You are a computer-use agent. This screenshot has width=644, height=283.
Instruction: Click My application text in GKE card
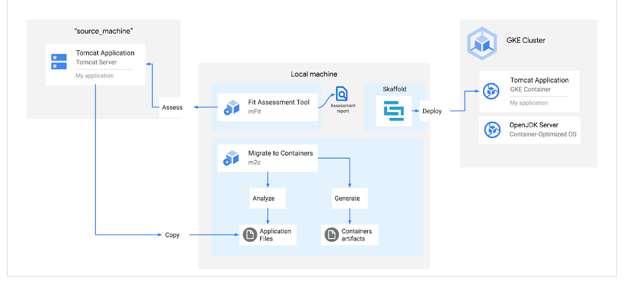(529, 103)
